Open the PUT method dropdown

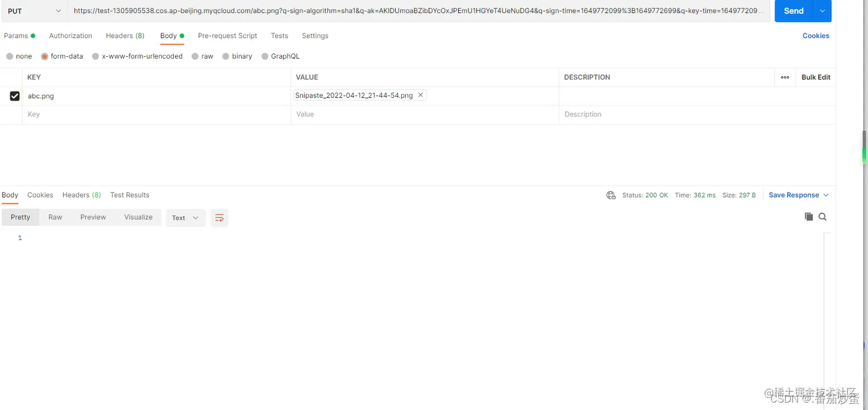34,11
